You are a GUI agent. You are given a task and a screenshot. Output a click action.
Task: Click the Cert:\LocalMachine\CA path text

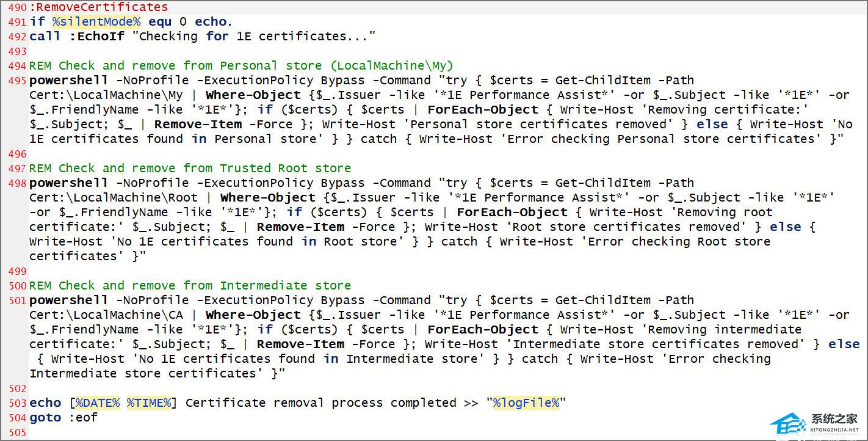click(106, 315)
